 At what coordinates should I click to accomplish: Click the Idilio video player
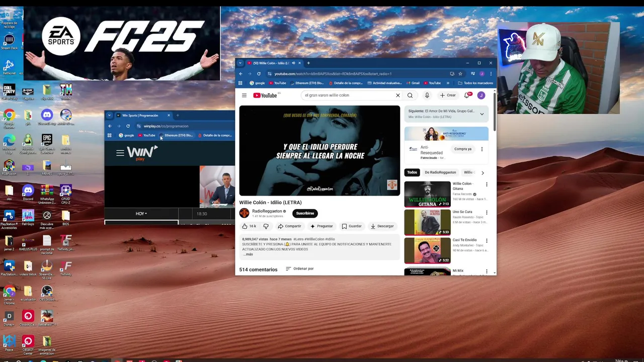(319, 150)
